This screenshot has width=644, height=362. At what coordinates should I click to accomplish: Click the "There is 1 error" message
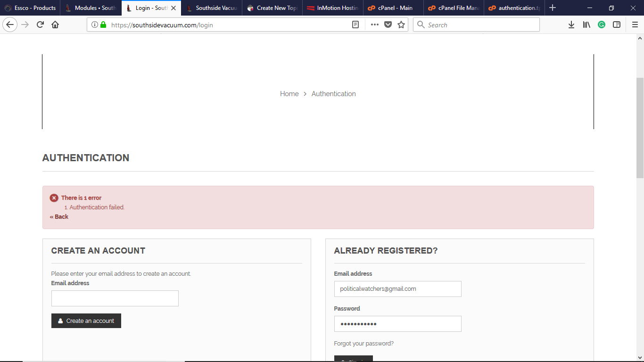pyautogui.click(x=81, y=198)
